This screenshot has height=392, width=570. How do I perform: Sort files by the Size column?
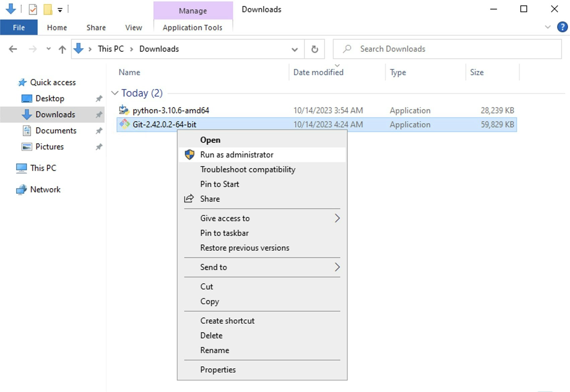(477, 72)
